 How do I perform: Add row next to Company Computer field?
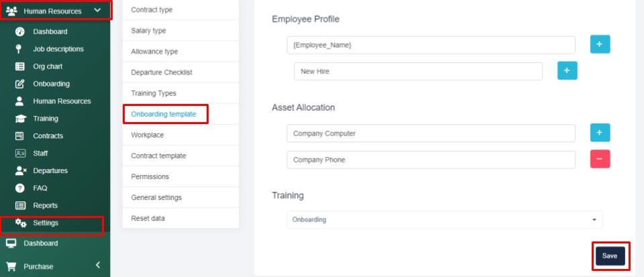pos(600,133)
